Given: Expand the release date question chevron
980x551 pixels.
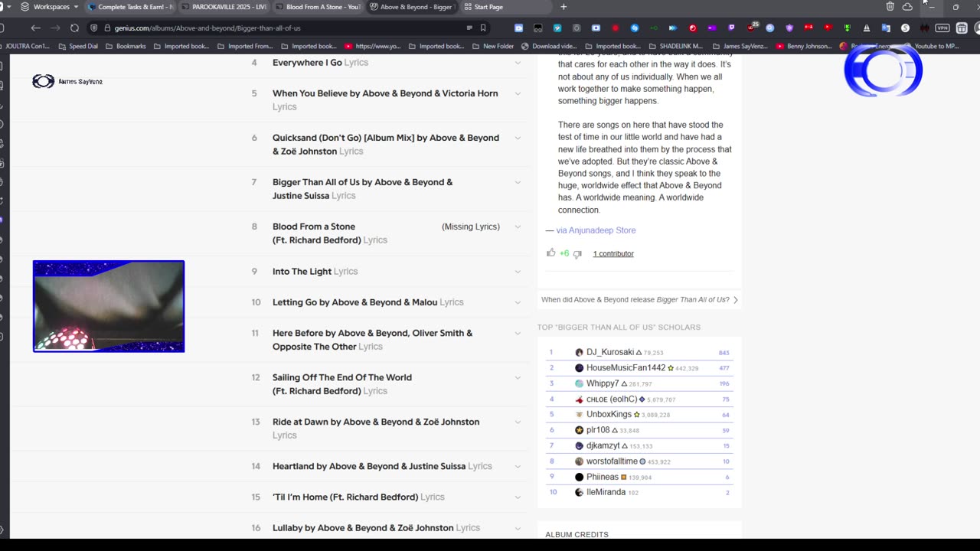Looking at the screenshot, I should click(736, 300).
